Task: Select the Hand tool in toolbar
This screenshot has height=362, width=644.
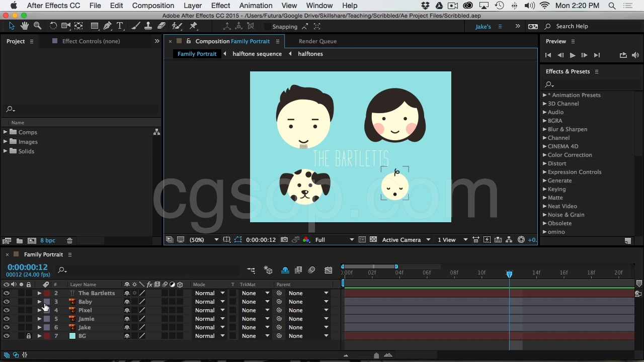Action: pyautogui.click(x=25, y=26)
